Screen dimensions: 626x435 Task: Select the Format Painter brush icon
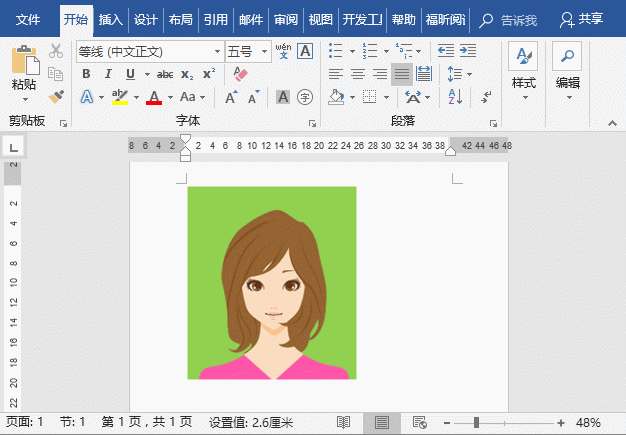pyautogui.click(x=56, y=96)
